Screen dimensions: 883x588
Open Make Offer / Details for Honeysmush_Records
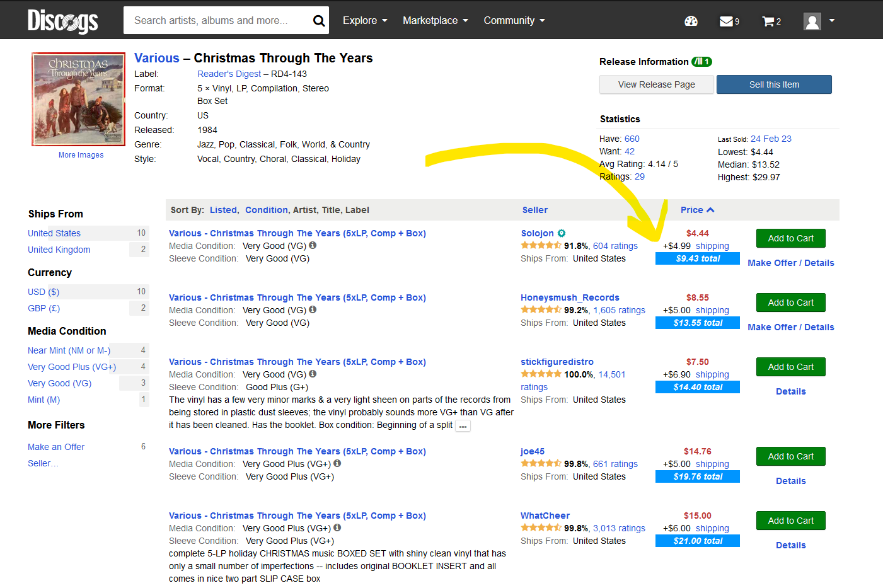click(x=790, y=327)
